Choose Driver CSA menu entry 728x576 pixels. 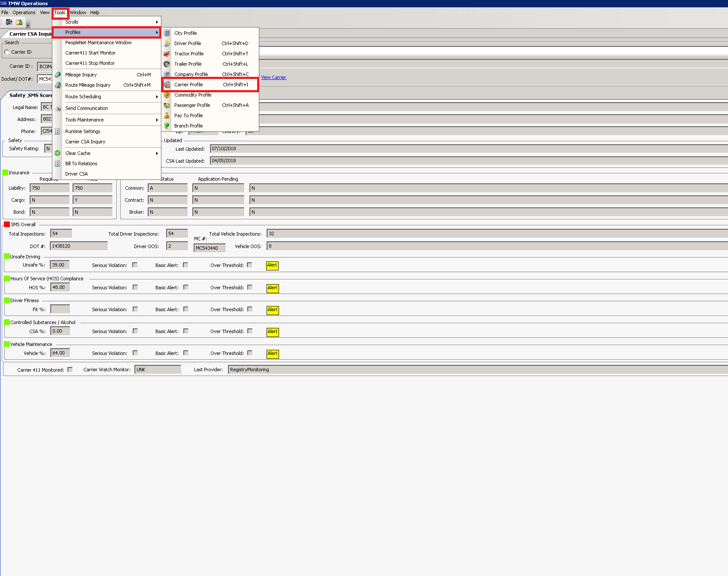click(x=106, y=174)
